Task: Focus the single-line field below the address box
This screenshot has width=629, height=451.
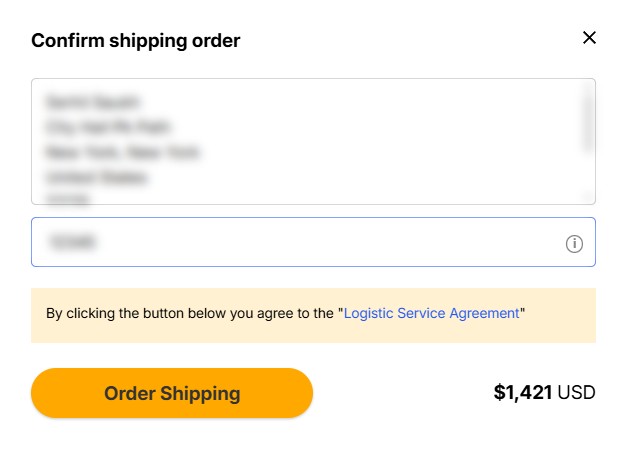Action: (x=300, y=243)
